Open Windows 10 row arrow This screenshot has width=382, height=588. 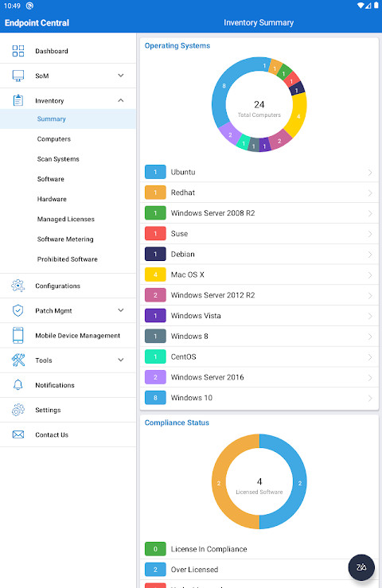pyautogui.click(x=370, y=398)
